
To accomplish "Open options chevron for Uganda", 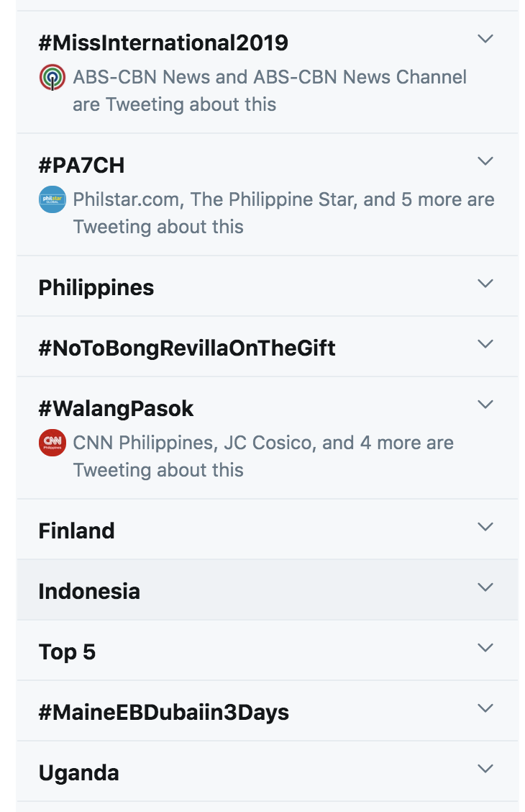I will [485, 769].
